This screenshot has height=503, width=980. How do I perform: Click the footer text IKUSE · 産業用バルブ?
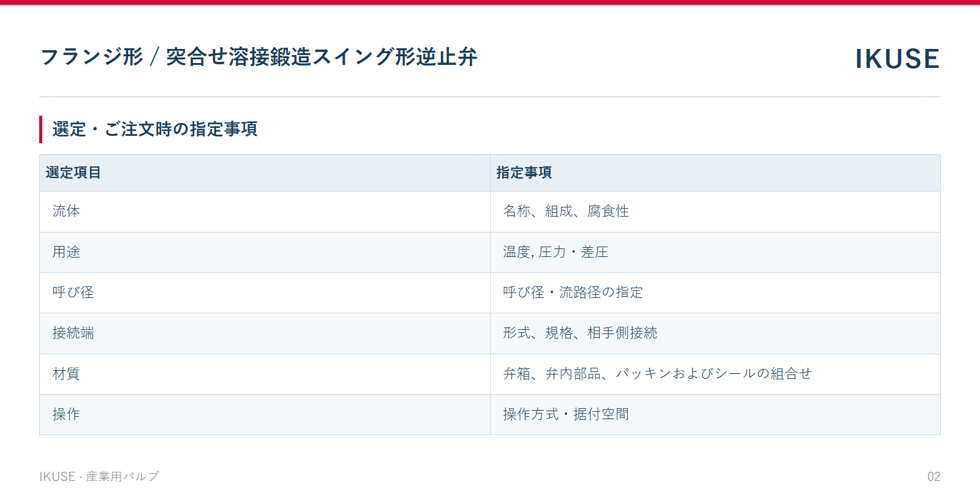pyautogui.click(x=99, y=476)
